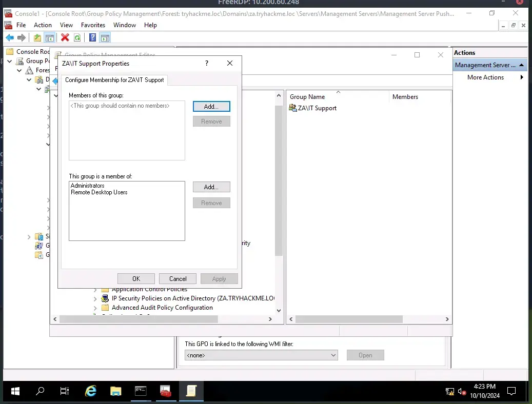Switch to Command Prompt taskbar icon

click(141, 391)
